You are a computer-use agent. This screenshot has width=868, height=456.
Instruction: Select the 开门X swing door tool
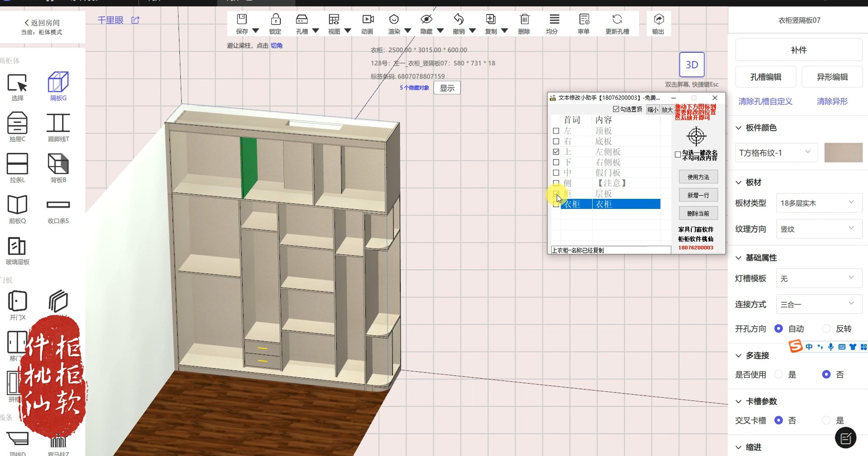(17, 301)
